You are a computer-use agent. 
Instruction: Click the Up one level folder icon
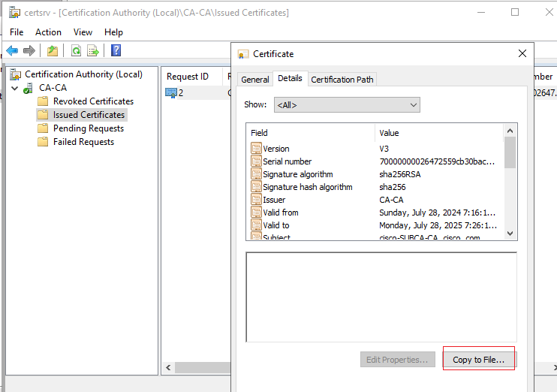(53, 51)
